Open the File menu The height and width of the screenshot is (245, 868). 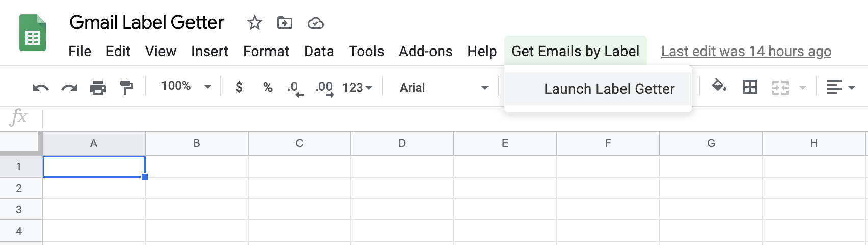(79, 52)
